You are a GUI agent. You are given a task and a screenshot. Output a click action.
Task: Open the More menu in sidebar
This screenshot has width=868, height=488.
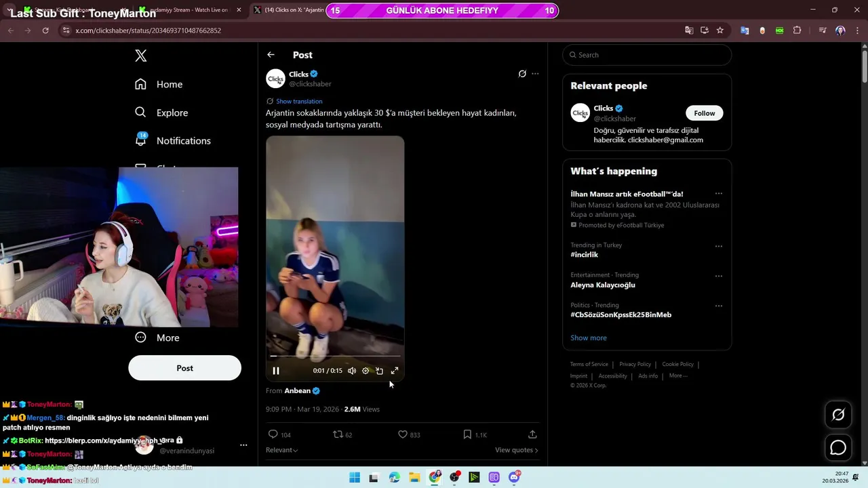[x=157, y=338]
